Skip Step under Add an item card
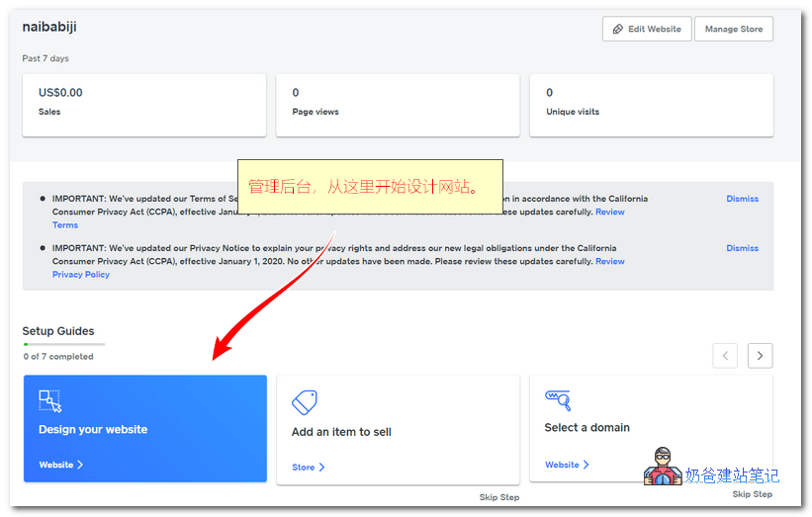Screen dimensions: 812x517 click(498, 497)
